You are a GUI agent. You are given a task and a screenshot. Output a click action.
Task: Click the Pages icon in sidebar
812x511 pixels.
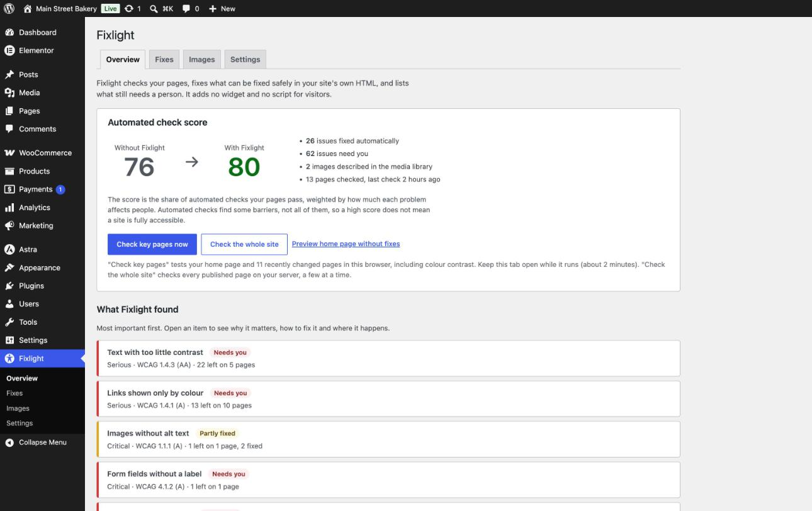pos(9,111)
